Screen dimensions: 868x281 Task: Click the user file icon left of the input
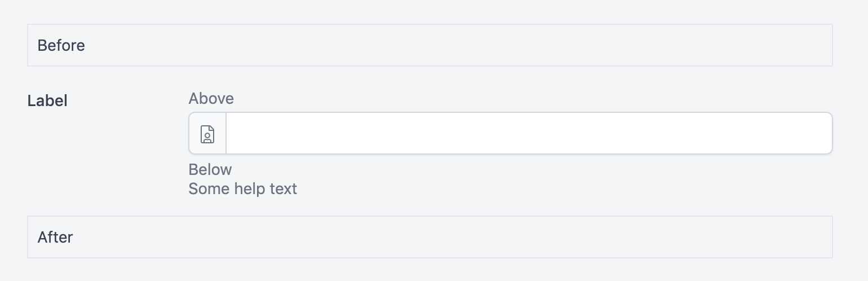coord(207,134)
